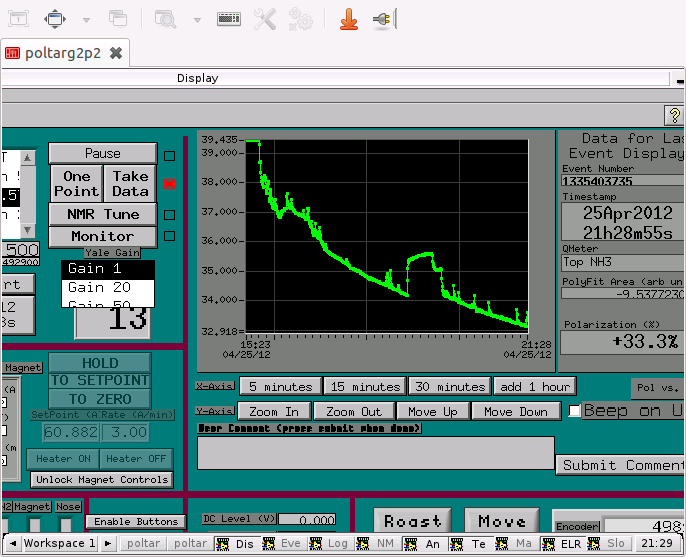This screenshot has height=557, width=686.
Task: Switch to the ELR taskbar window
Action: [x=564, y=544]
